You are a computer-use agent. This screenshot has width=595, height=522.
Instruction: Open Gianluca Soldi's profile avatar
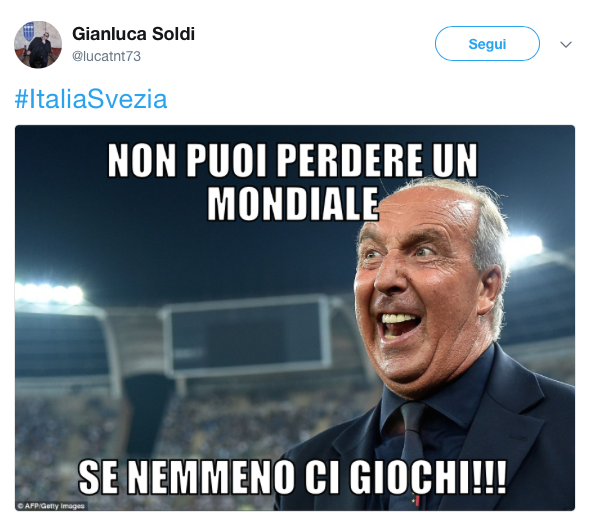(x=38, y=44)
